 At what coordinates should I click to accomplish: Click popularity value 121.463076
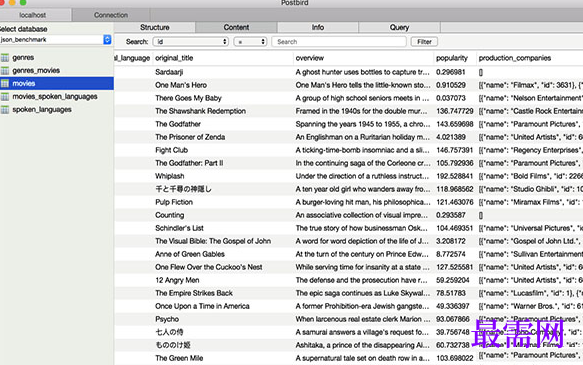(x=455, y=202)
